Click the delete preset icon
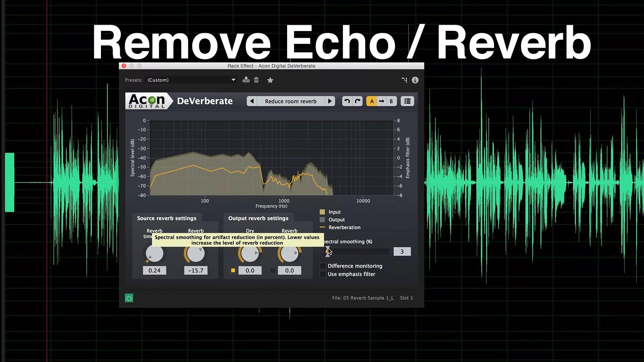The width and height of the screenshot is (644, 362). [x=256, y=80]
